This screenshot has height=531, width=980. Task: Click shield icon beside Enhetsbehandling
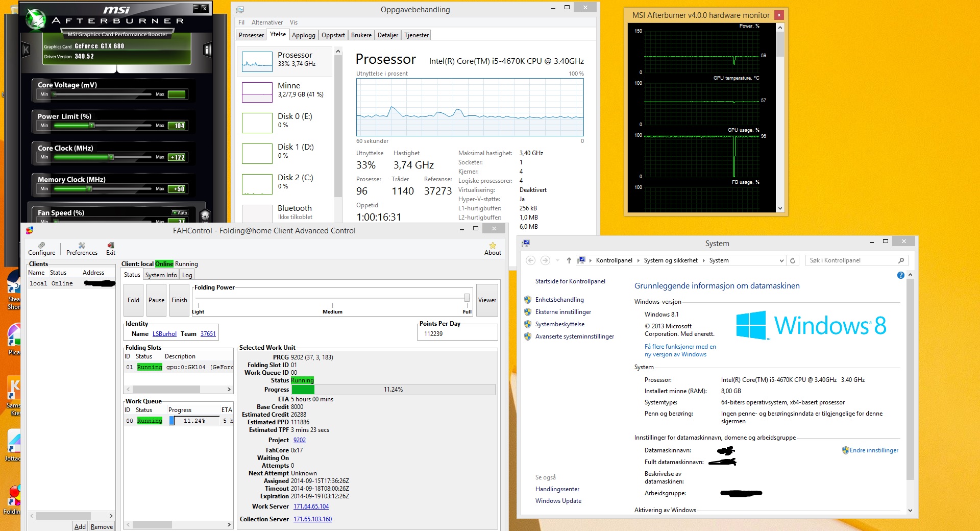click(x=528, y=300)
